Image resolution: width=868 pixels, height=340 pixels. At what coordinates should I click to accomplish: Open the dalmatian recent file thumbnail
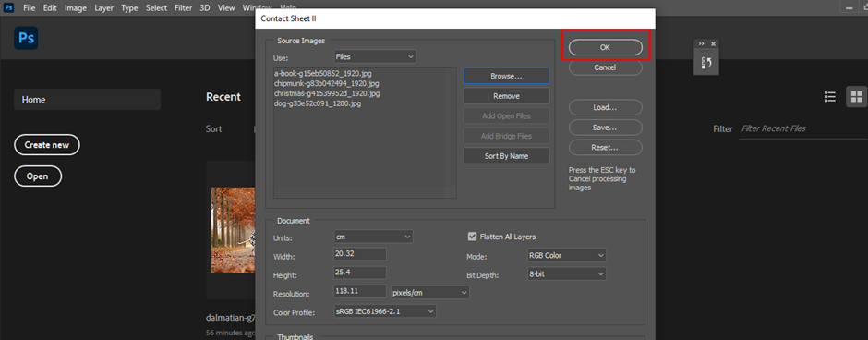click(233, 230)
